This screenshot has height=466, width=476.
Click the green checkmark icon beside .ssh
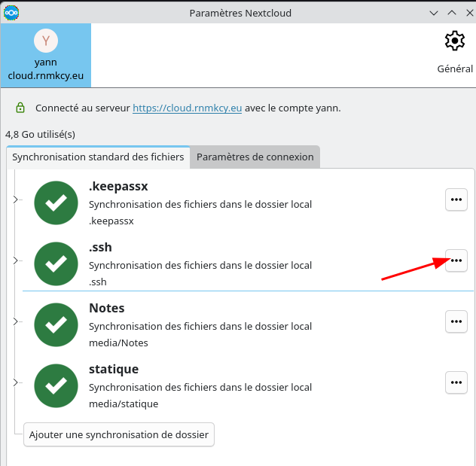(x=56, y=263)
